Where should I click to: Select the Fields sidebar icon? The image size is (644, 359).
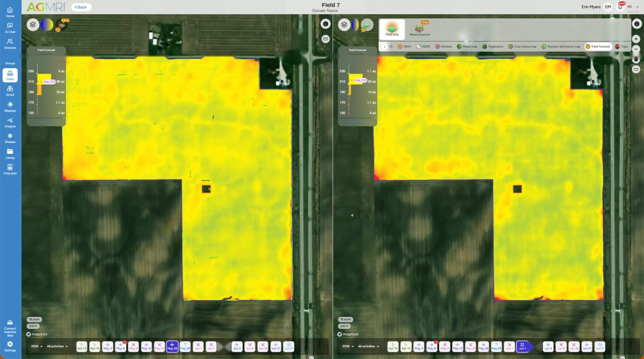(10, 75)
